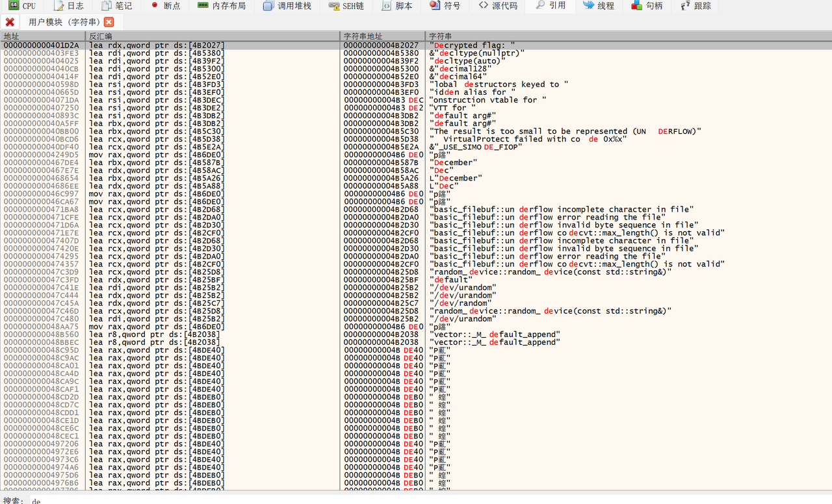Close the 用户模块 (字符串) sub-tab
The width and height of the screenshot is (832, 504).
point(109,22)
